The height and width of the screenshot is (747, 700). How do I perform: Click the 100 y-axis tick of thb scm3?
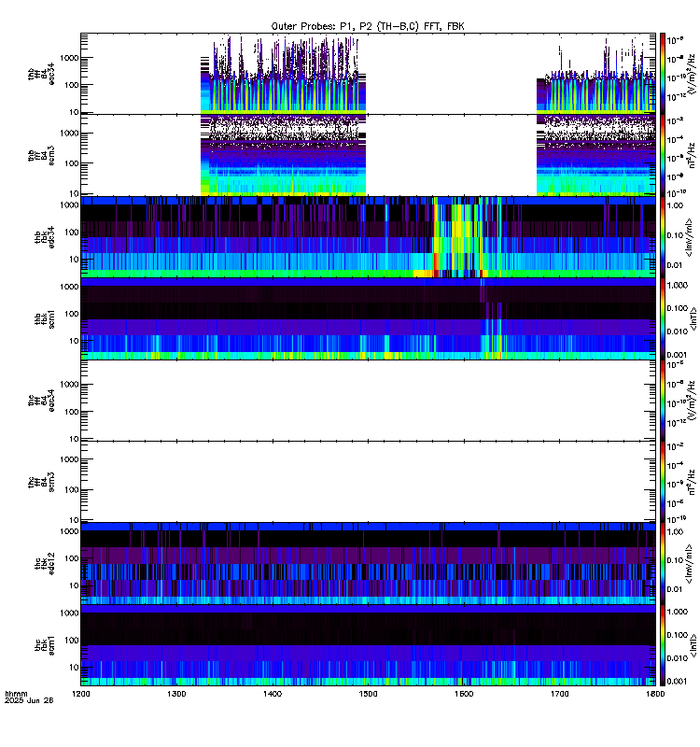(x=72, y=163)
